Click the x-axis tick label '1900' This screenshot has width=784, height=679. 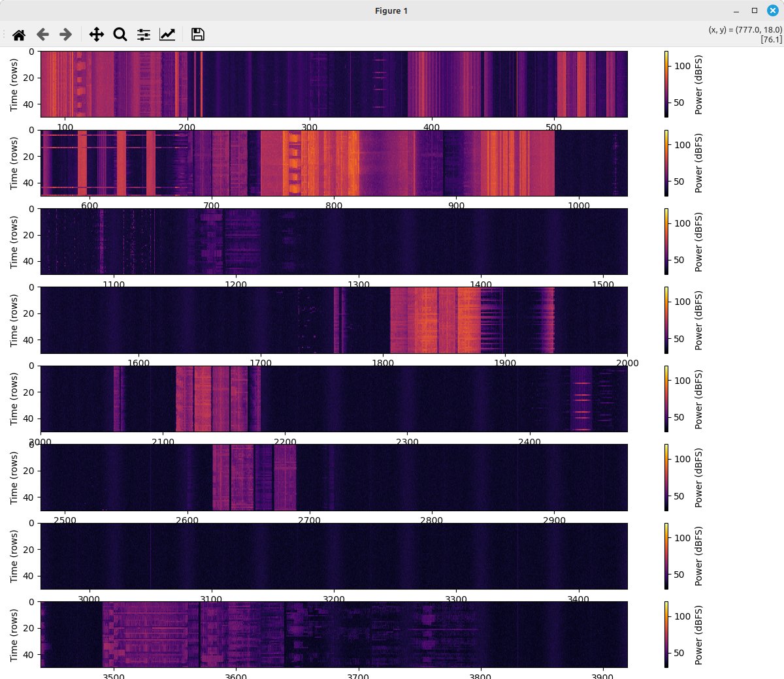click(505, 363)
